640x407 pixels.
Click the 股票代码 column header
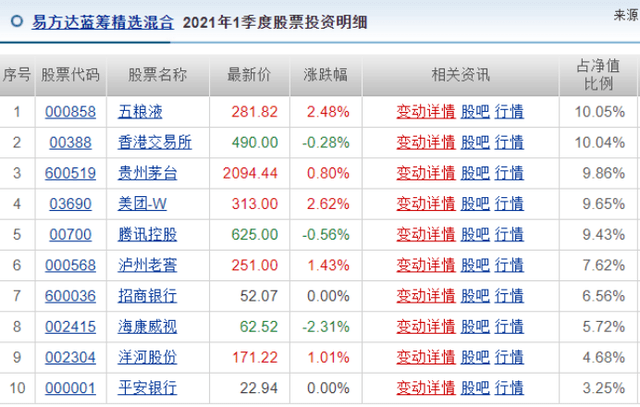pos(70,75)
